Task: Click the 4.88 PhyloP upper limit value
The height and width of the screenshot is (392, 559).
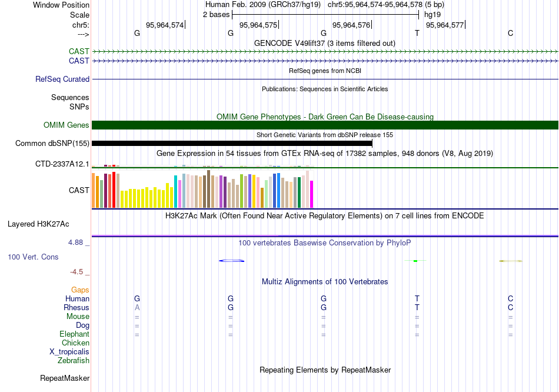Action: coord(75,242)
